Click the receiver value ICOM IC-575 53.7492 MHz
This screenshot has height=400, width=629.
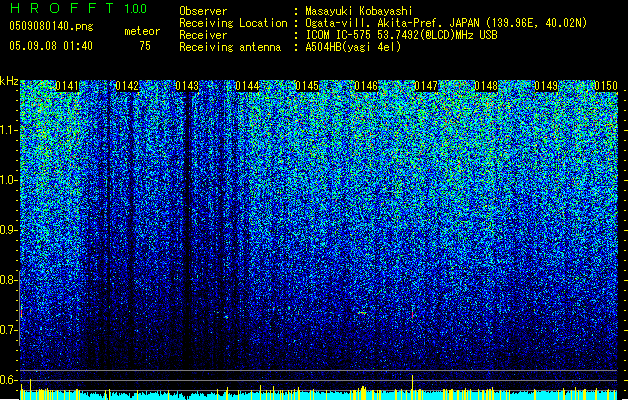(x=401, y=35)
